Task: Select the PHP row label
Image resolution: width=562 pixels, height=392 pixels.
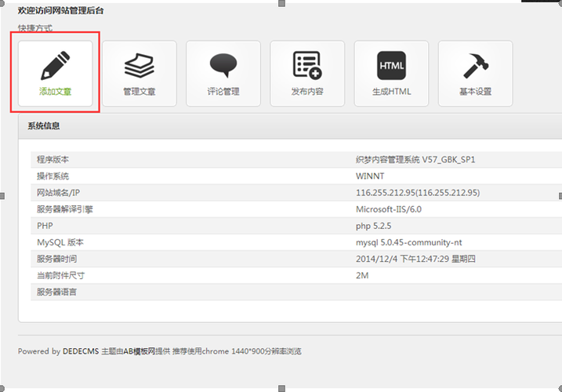Action: click(45, 226)
